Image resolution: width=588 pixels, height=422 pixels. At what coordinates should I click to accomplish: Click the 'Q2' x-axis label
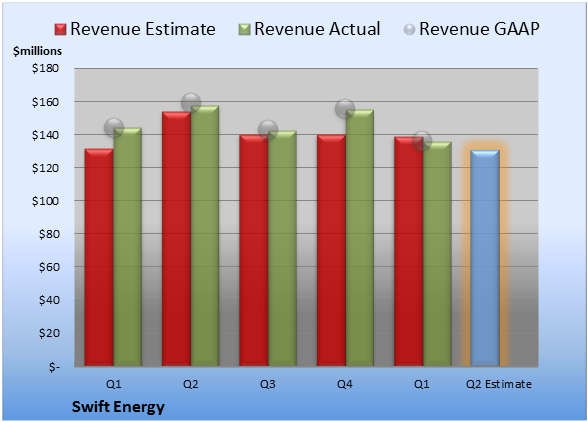click(190, 384)
